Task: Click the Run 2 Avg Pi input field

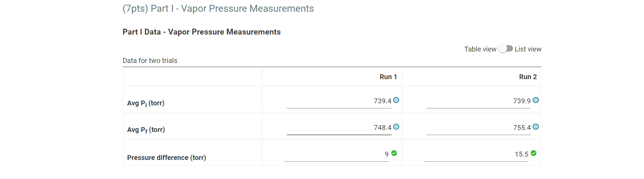Action: coord(478,101)
